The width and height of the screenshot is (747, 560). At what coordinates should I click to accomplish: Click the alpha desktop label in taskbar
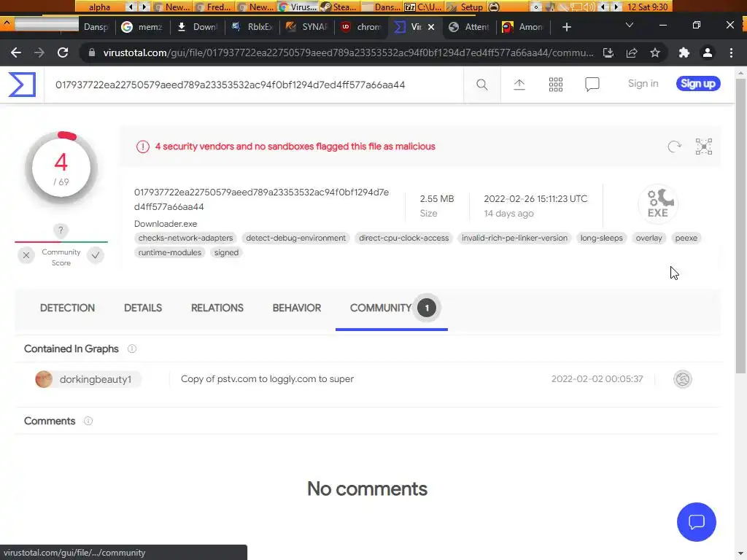coord(99,7)
